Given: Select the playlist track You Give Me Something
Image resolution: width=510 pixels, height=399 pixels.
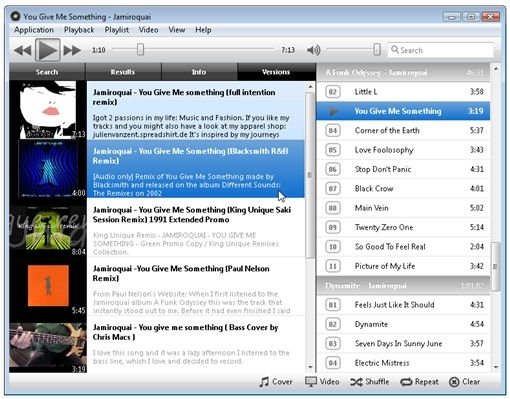Looking at the screenshot, I should click(403, 111).
